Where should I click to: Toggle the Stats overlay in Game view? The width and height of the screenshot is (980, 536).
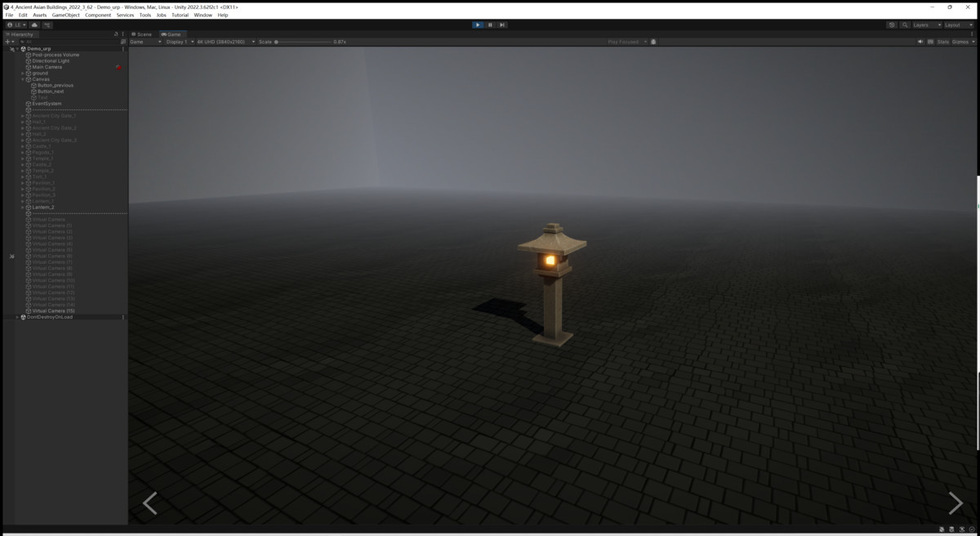coord(942,42)
